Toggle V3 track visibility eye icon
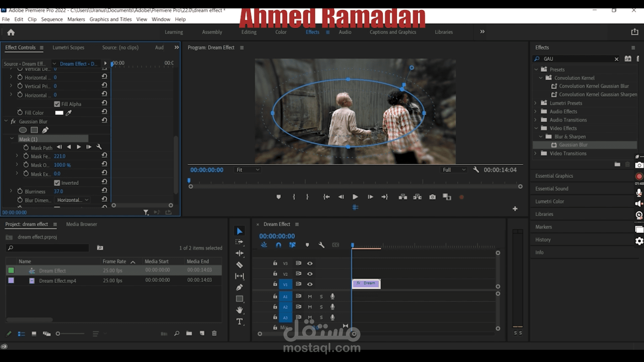Image resolution: width=644 pixels, height=362 pixels. click(x=310, y=263)
